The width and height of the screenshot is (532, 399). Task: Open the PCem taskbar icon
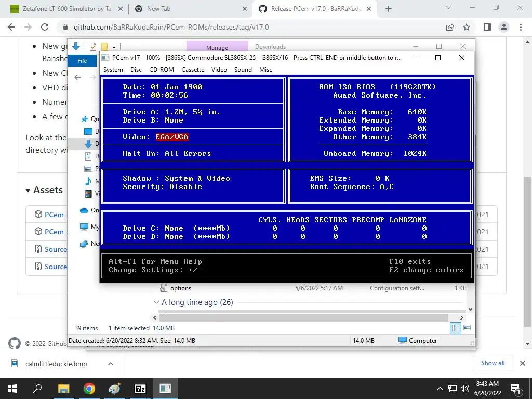pyautogui.click(x=165, y=389)
